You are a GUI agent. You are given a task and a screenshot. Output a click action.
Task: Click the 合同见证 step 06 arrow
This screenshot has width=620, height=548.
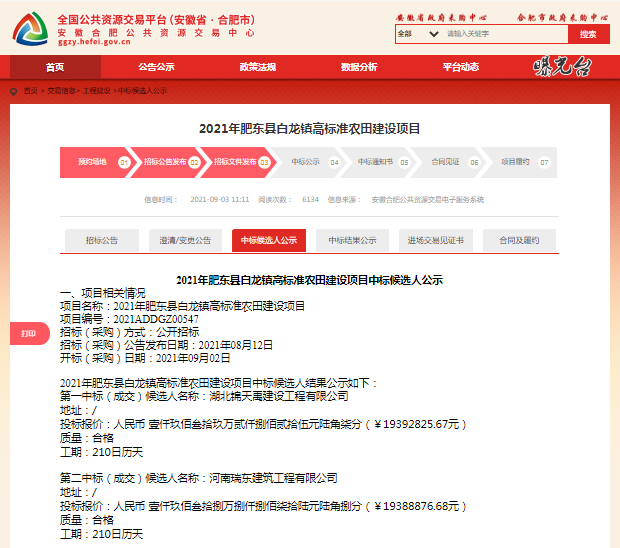coord(446,161)
